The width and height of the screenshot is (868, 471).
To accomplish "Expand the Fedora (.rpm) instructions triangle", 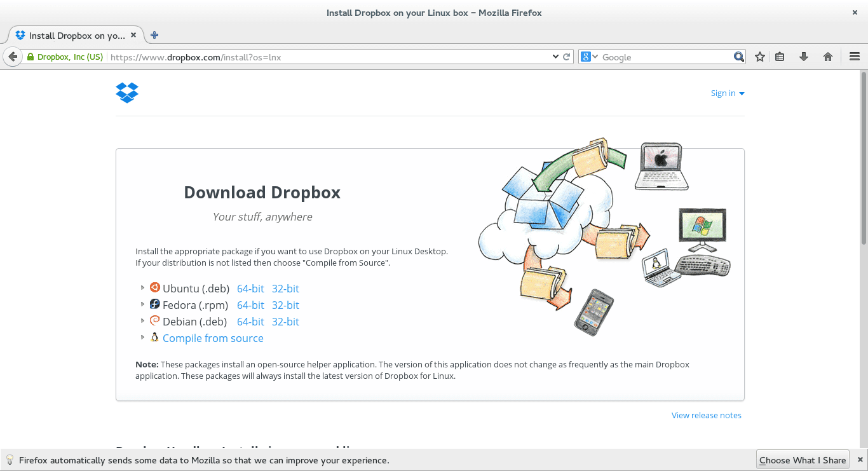I will [143, 304].
